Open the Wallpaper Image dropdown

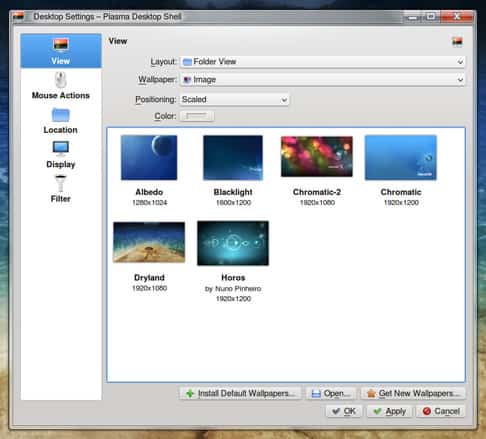[x=322, y=80]
